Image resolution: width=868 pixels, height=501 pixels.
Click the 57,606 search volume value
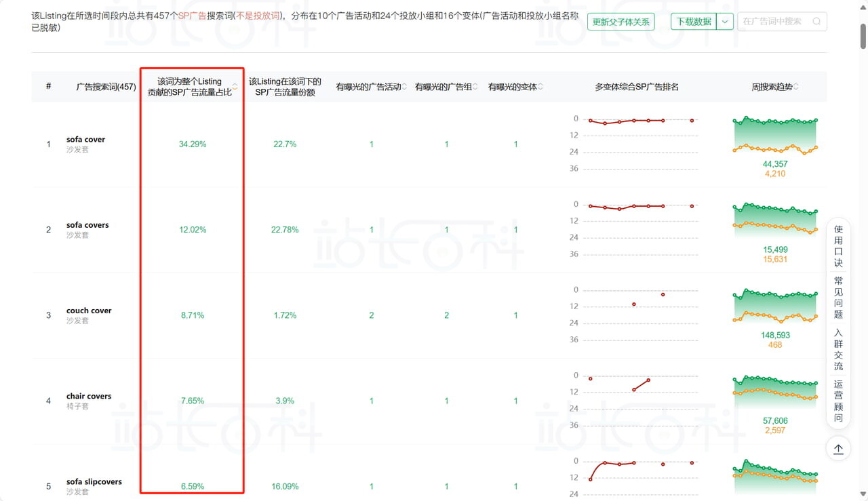pyautogui.click(x=775, y=420)
